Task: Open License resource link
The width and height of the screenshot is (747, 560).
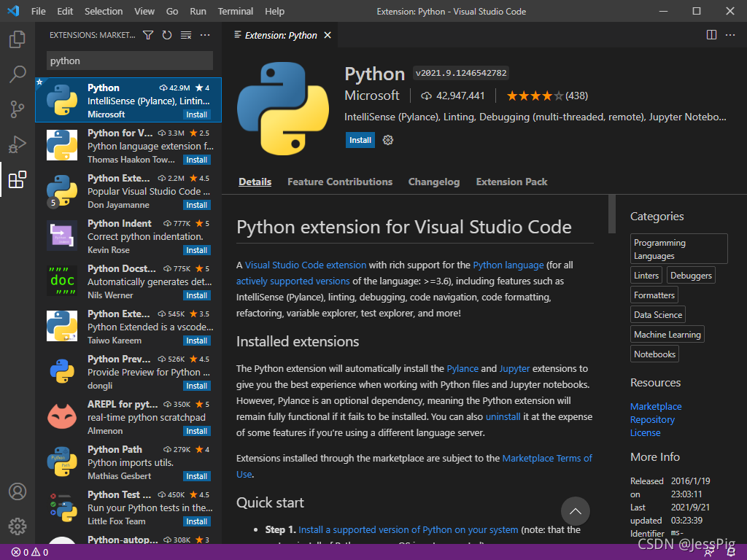Action: tap(646, 433)
